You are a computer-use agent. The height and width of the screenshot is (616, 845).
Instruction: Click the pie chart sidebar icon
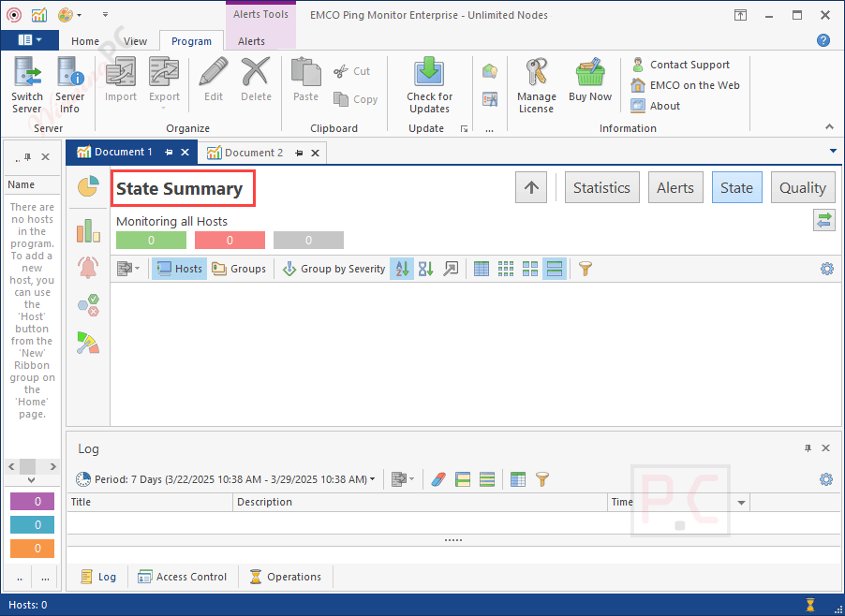pos(88,185)
